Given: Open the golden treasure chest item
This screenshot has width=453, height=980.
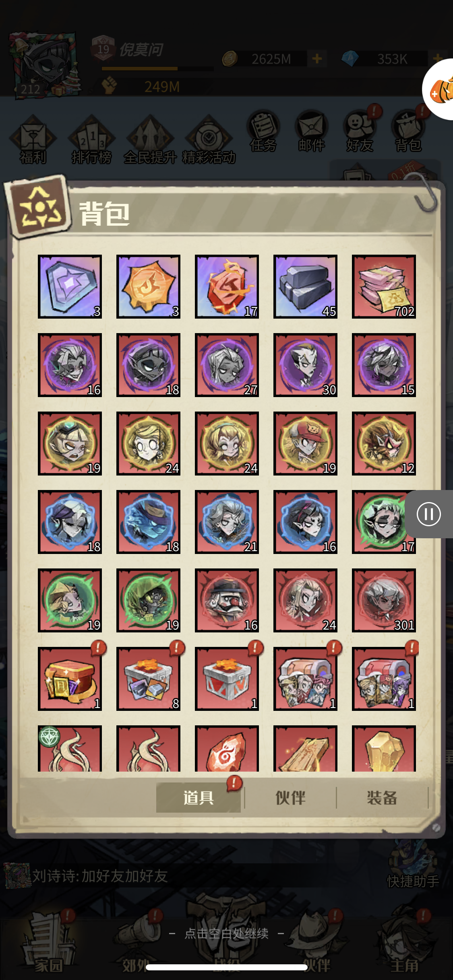Looking at the screenshot, I should point(70,679).
